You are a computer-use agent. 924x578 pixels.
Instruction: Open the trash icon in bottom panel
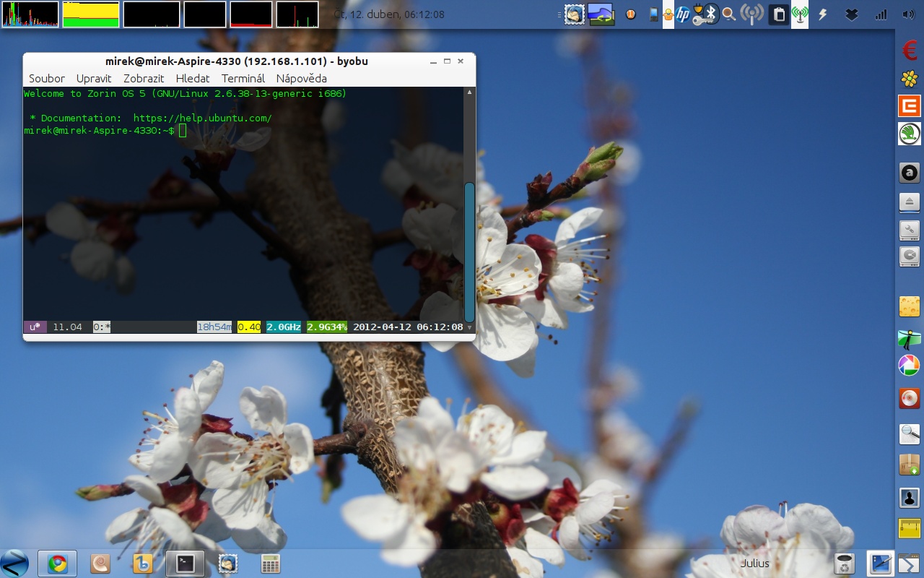coord(844,564)
